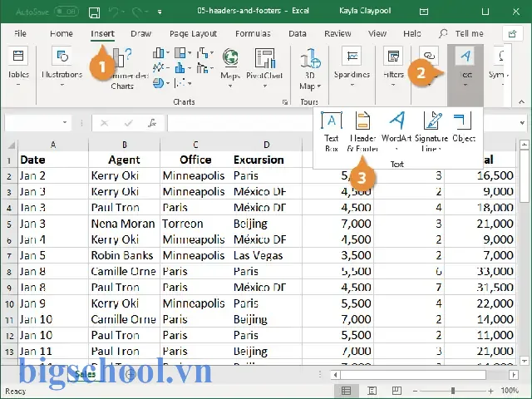Click the Torreon office cell
The image size is (532, 399).
click(x=195, y=224)
